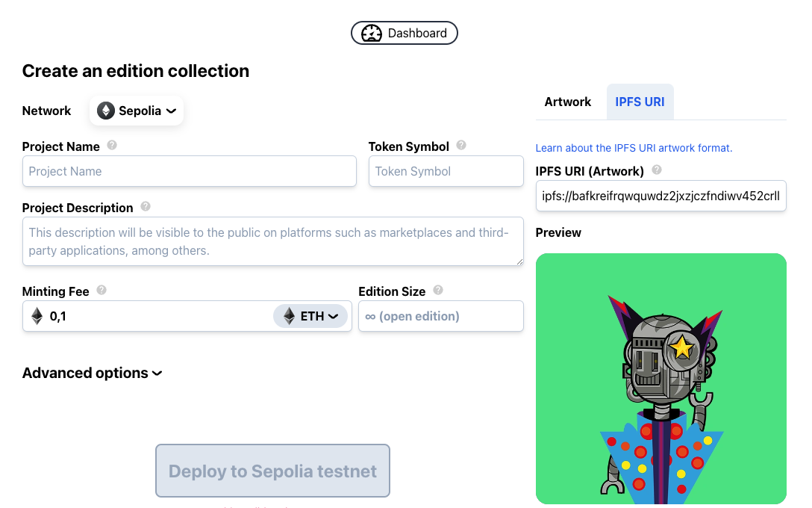812x508 pixels.
Task: Open the IPFS URI artwork format link
Action: tap(634, 148)
